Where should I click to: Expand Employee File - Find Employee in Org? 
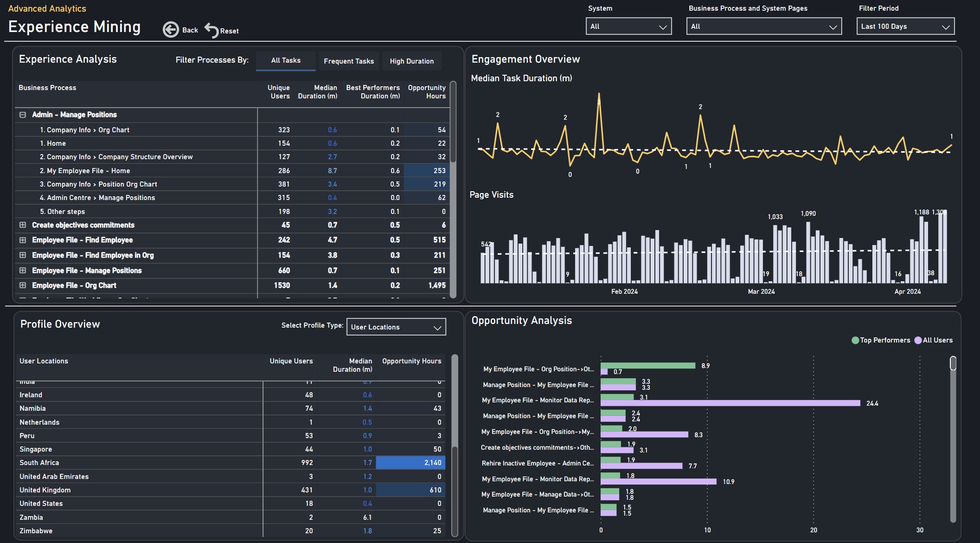pyautogui.click(x=22, y=255)
